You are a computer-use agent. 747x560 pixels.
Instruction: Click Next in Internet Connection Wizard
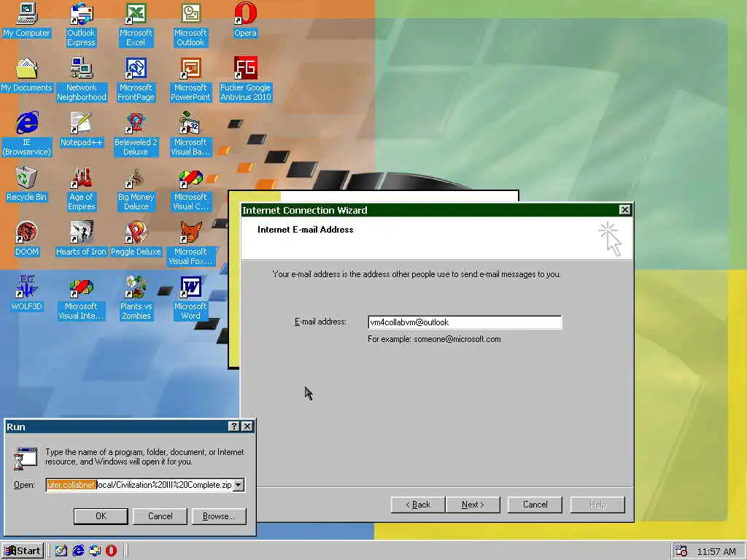[473, 505]
